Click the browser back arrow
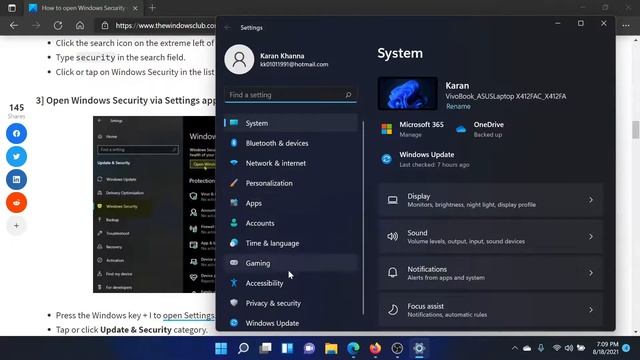The width and height of the screenshot is (640, 360). pos(14,25)
